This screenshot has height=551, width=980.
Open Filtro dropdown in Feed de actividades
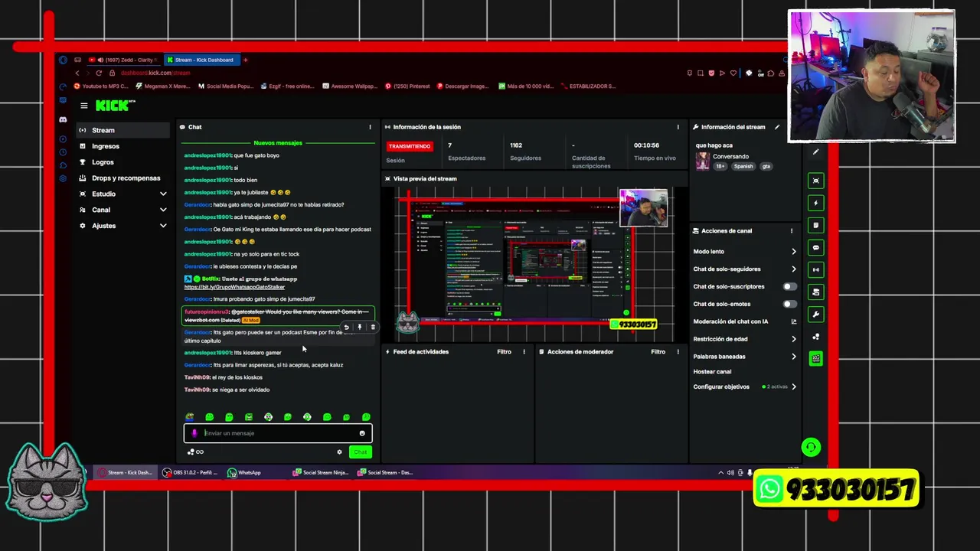pyautogui.click(x=504, y=352)
